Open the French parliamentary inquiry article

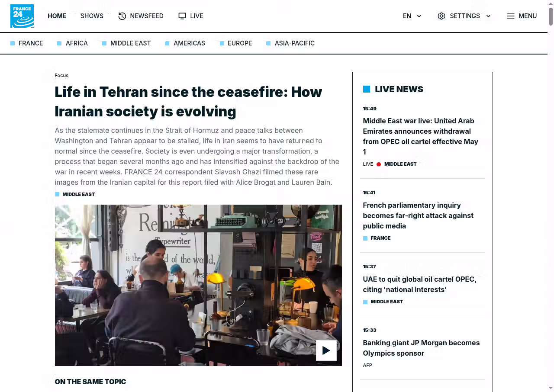coord(418,215)
